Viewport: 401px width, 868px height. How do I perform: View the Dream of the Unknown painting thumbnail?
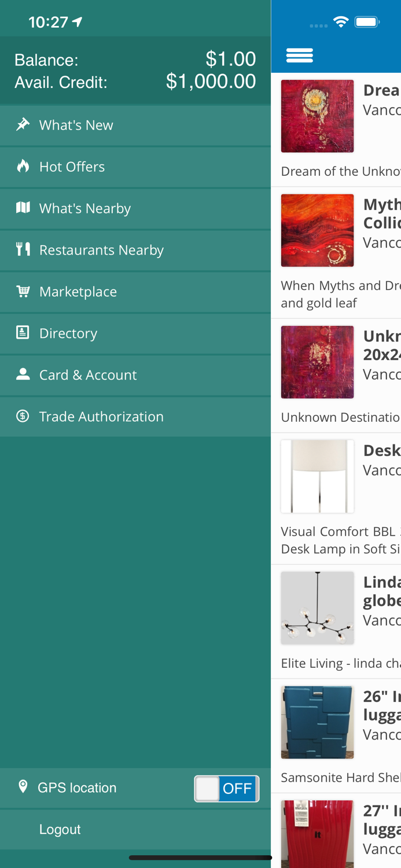[317, 115]
